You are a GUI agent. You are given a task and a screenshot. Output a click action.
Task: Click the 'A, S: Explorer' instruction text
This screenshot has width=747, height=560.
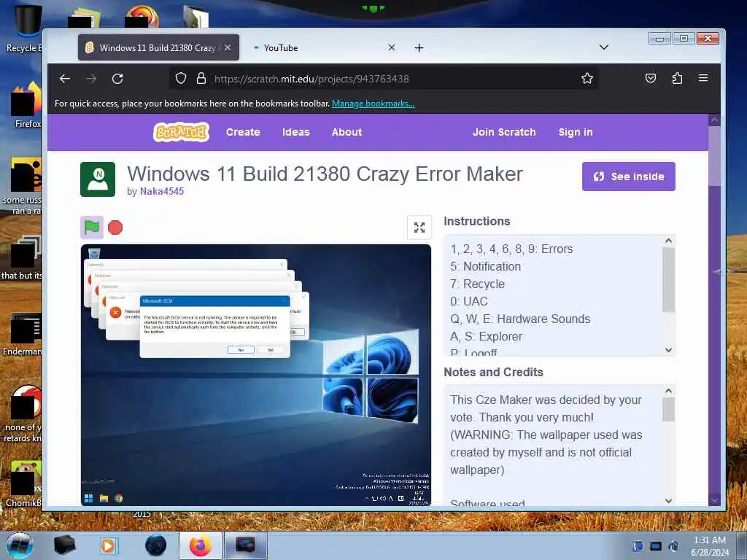click(x=487, y=336)
